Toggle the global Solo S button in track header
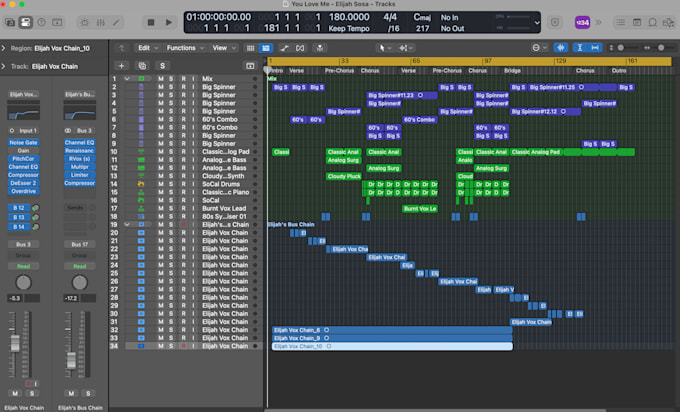The image size is (680, 412). pyautogui.click(x=162, y=66)
